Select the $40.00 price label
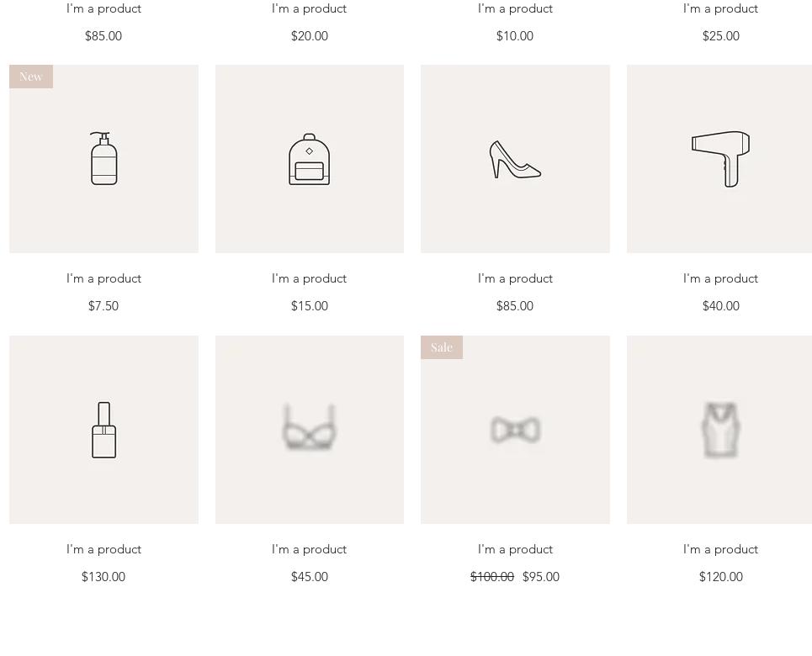This screenshot has width=812, height=656. coord(720,306)
